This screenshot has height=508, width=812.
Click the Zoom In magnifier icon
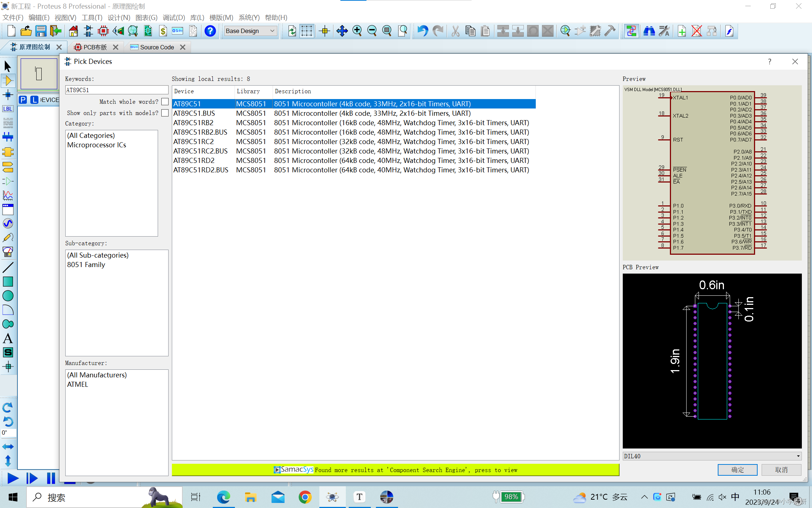(x=357, y=31)
